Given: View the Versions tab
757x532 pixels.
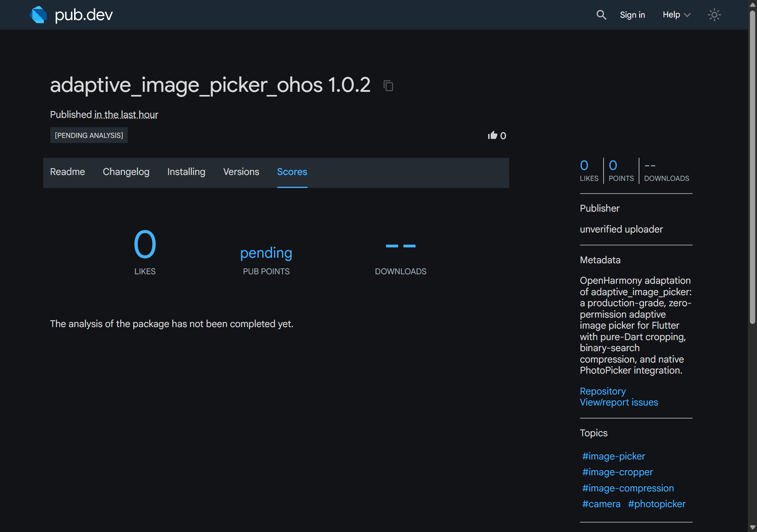Looking at the screenshot, I should (x=241, y=172).
